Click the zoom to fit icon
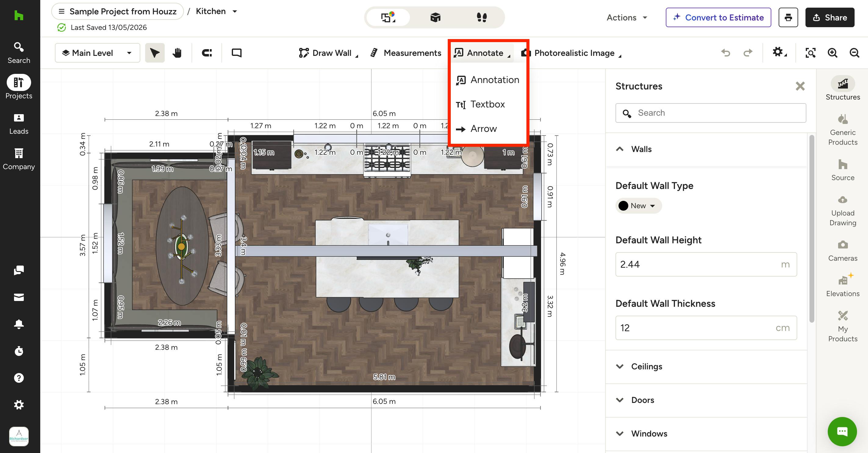The image size is (868, 453). click(810, 53)
